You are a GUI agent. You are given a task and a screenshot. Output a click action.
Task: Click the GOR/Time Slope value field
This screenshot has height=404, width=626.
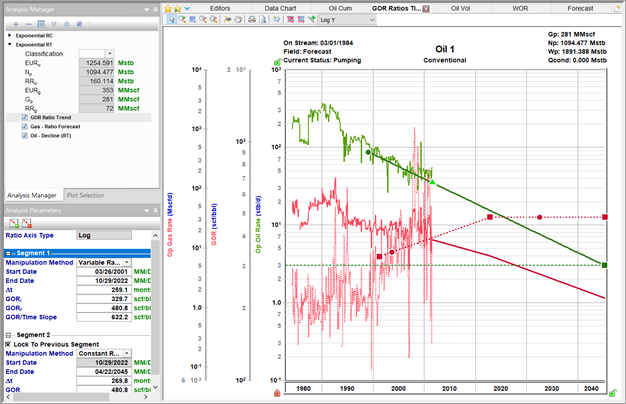pyautogui.click(x=104, y=317)
